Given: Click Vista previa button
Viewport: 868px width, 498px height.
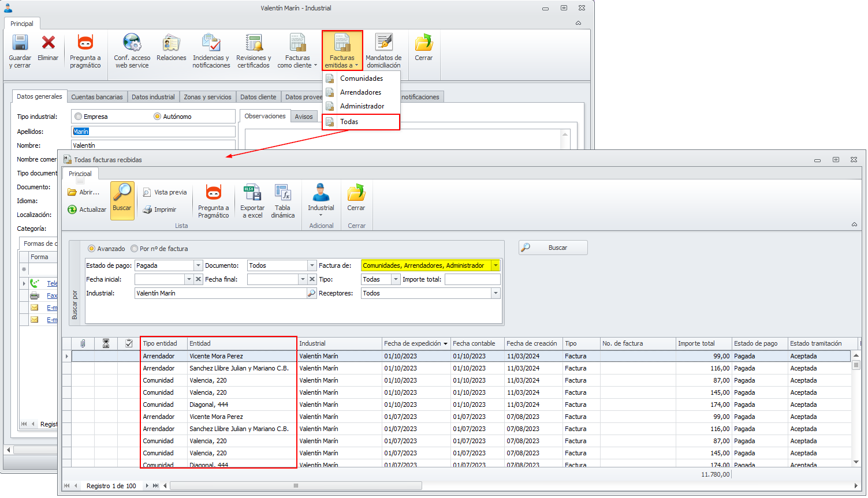Looking at the screenshot, I should (x=165, y=192).
